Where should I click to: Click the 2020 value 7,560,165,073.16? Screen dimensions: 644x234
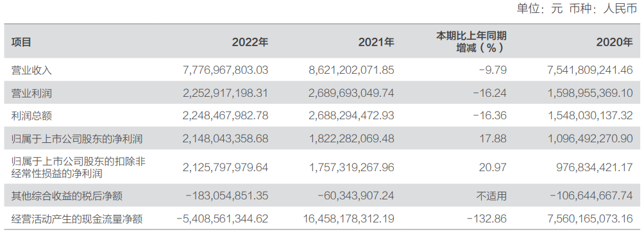589,219
